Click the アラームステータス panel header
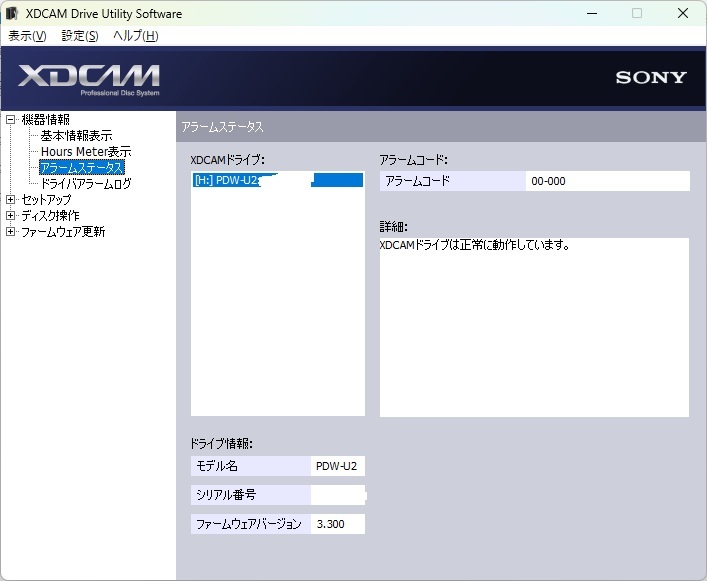The image size is (708, 581). pyautogui.click(x=441, y=127)
